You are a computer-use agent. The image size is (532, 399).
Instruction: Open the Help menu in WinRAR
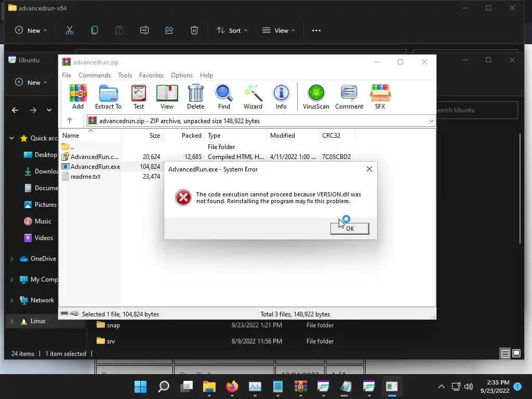[206, 75]
